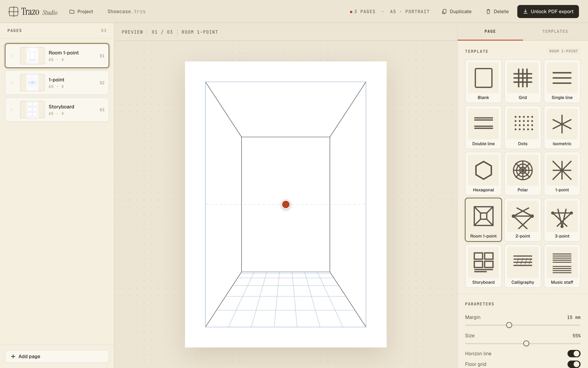The width and height of the screenshot is (588, 368).
Task: Click the A5 · PORTRAIT format label
Action: pyautogui.click(x=410, y=12)
